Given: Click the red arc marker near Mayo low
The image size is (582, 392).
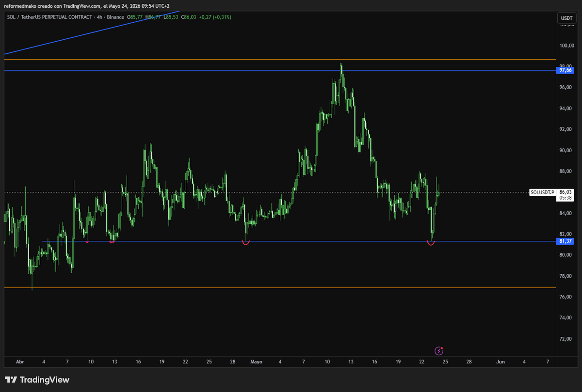Looking at the screenshot, I should coord(246,243).
